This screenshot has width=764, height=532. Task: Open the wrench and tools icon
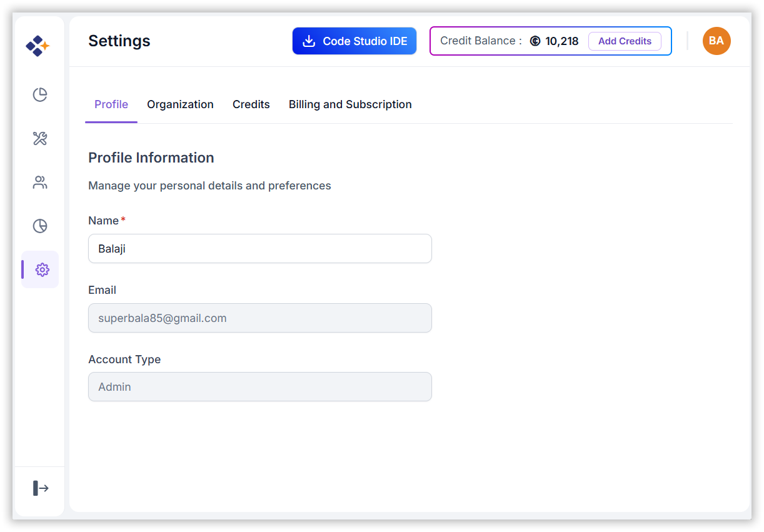point(40,138)
